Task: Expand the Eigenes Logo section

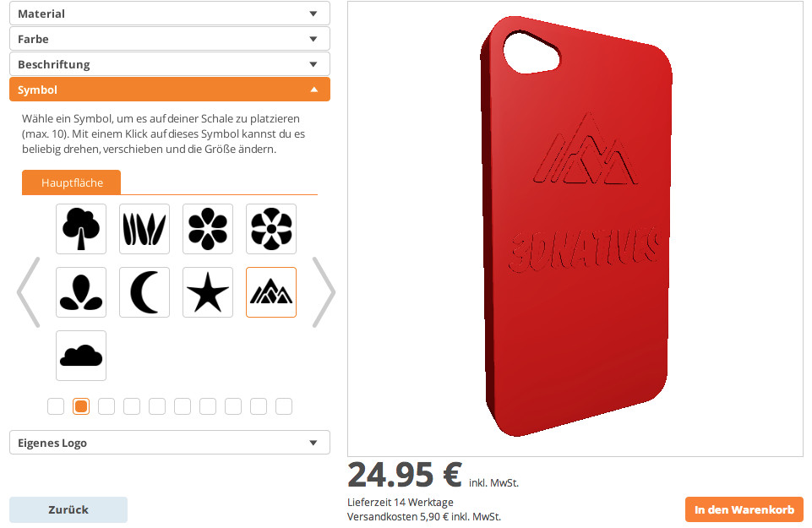Action: [x=170, y=443]
